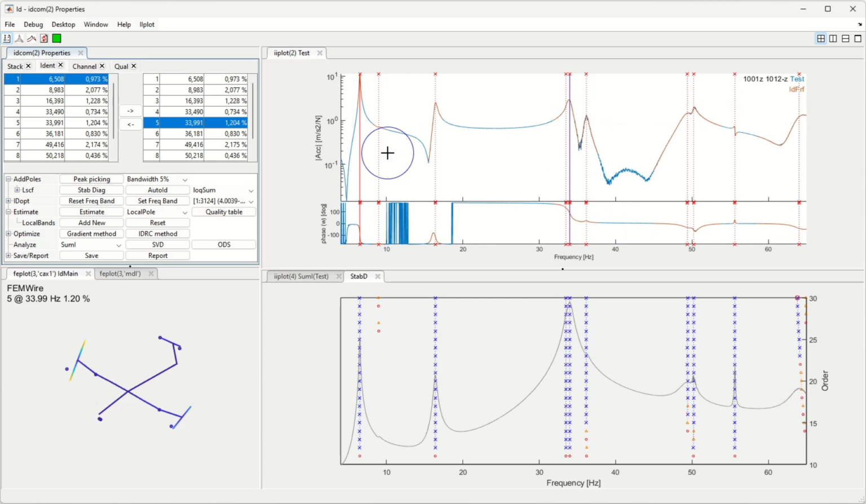Click the green square status icon
866x504 pixels.
tap(56, 38)
